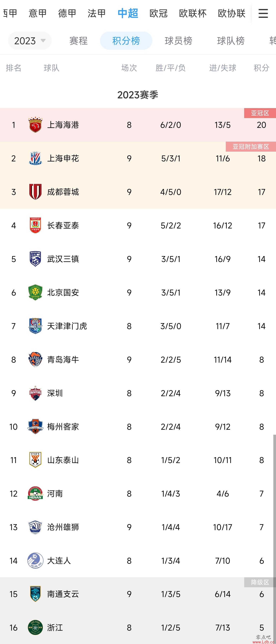
Task: Open the 武汉三镇 team row
Action: (x=138, y=259)
